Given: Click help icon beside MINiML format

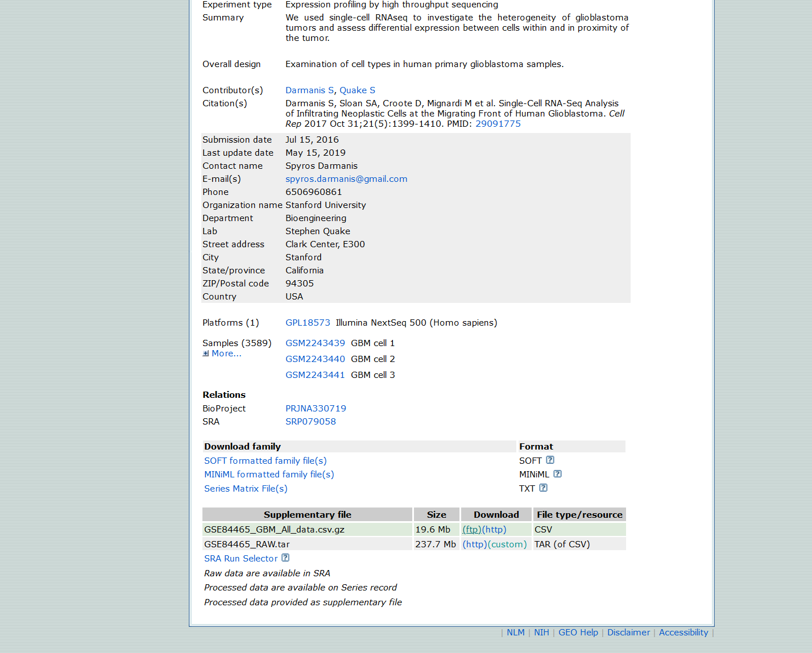Looking at the screenshot, I should point(557,474).
